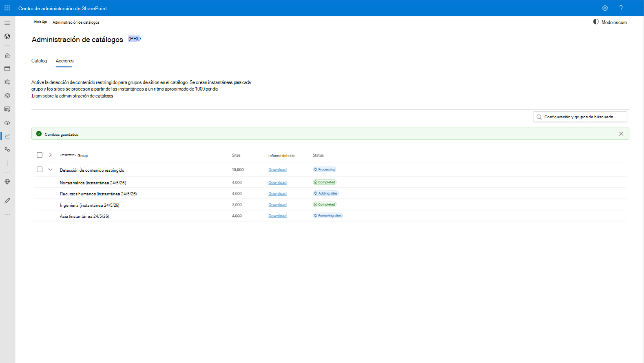The image size is (644, 363).
Task: Open the app launcher waffle icon
Action: (x=7, y=8)
